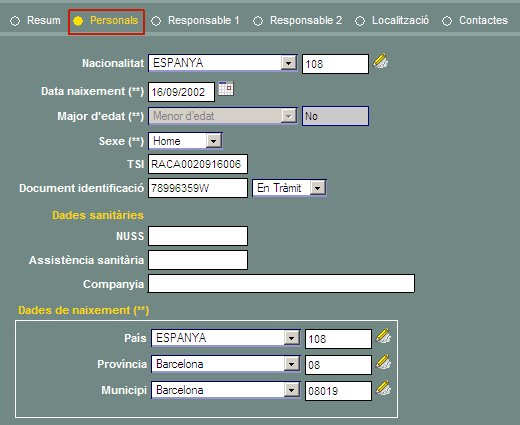Click the Companyia text field
This screenshot has height=425, width=520.
point(281,284)
